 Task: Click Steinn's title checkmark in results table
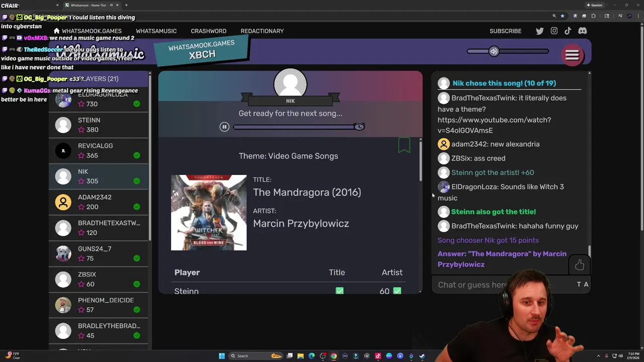click(340, 291)
